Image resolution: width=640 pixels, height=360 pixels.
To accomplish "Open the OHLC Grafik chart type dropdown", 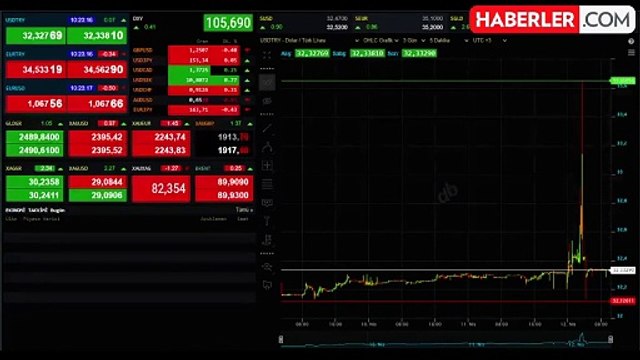I will click(381, 41).
